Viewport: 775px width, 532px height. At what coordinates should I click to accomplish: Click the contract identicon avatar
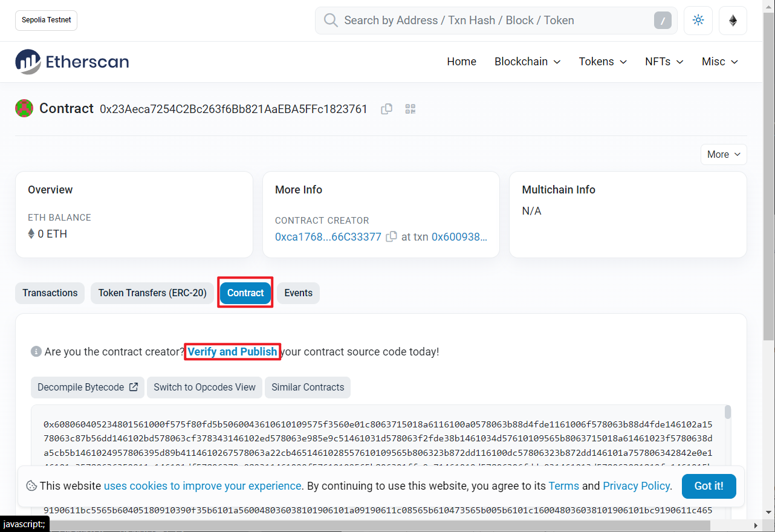point(24,109)
